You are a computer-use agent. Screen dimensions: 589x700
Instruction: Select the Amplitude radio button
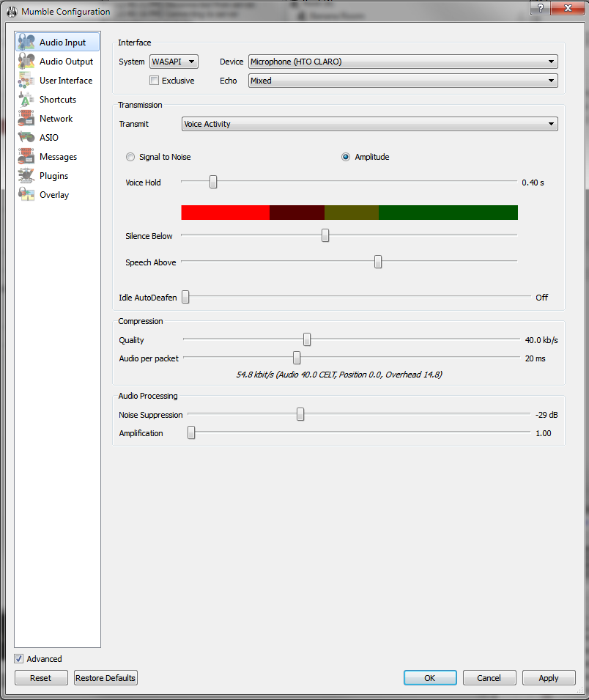pos(346,157)
